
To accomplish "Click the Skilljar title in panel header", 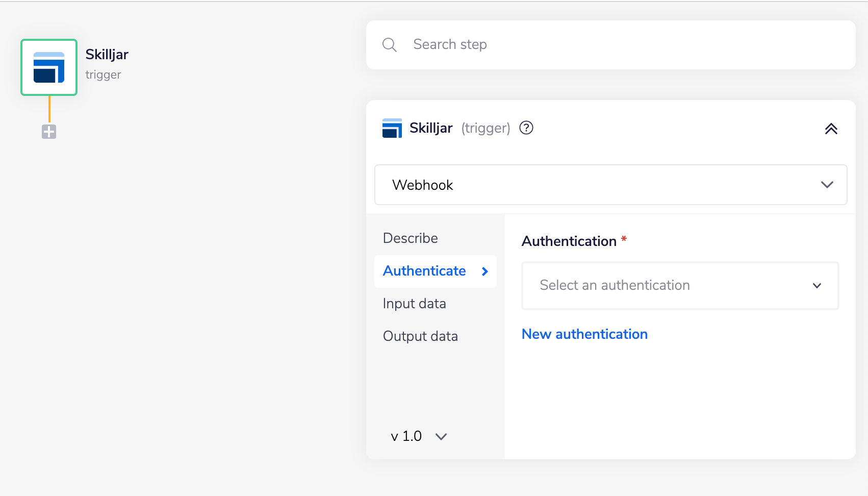I will tap(431, 128).
